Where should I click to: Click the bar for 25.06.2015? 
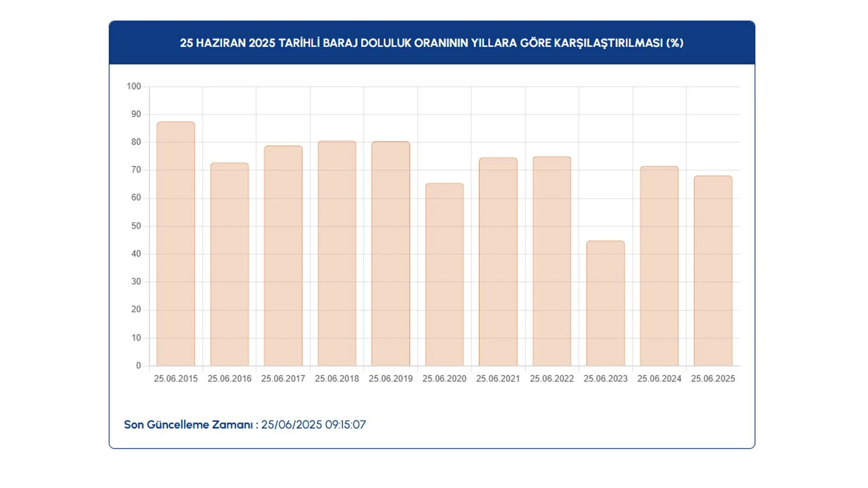[x=176, y=244]
